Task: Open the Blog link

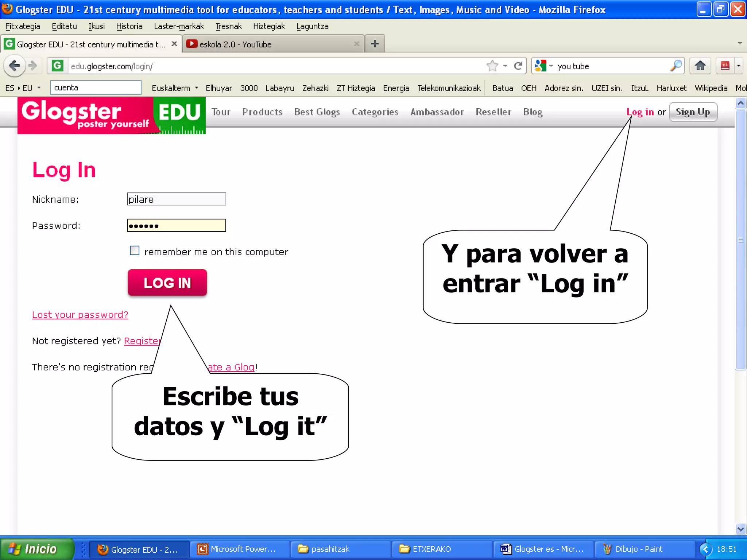Action: tap(533, 112)
